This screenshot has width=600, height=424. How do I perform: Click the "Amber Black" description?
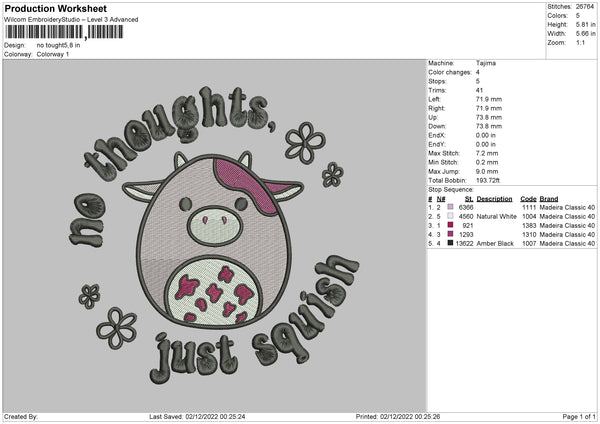tap(495, 243)
